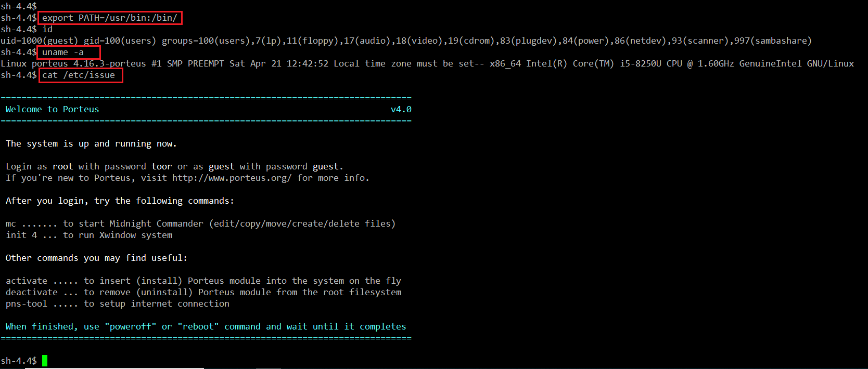Viewport: 868px width, 369px height.
Task: Click the Welcome to Porteus heading
Action: (52, 109)
